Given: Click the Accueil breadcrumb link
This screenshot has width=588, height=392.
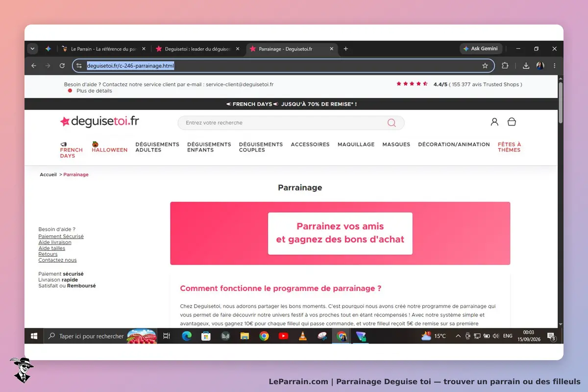Looking at the screenshot, I should click(x=49, y=174).
